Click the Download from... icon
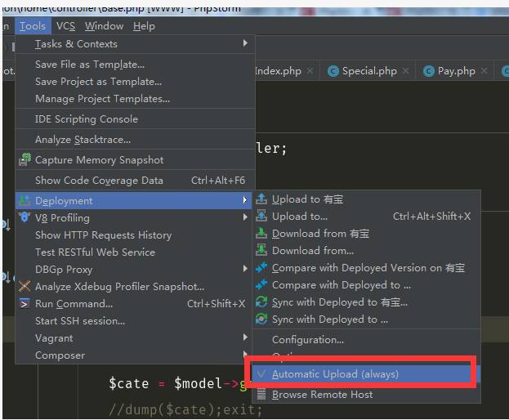The image size is (509, 420). point(261,250)
